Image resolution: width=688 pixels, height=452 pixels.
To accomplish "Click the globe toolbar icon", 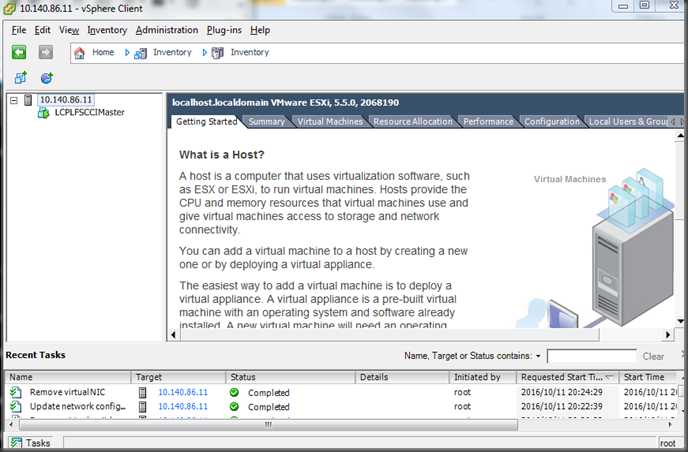I will tap(47, 78).
